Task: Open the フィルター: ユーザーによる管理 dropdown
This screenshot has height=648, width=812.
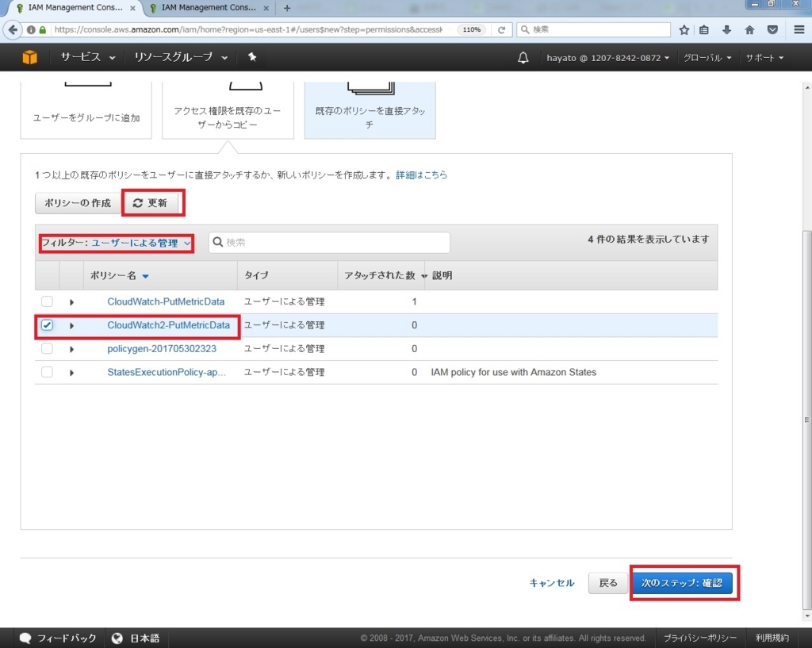Action: tap(117, 243)
